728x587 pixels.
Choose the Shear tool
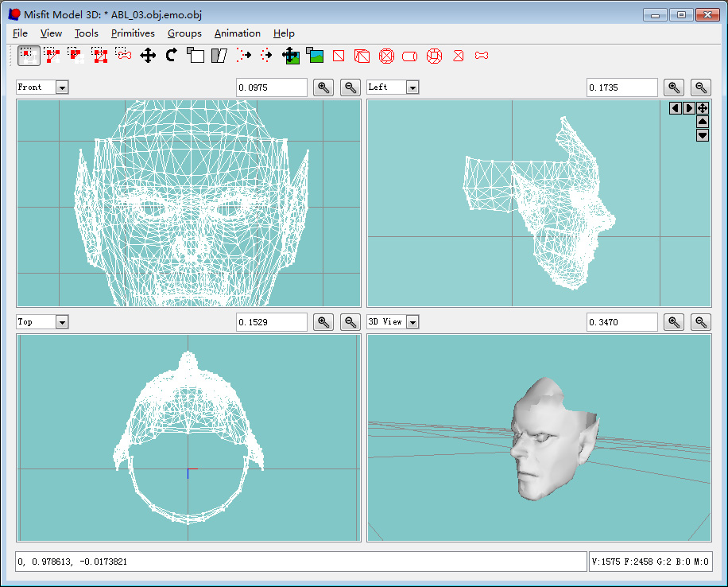(219, 55)
